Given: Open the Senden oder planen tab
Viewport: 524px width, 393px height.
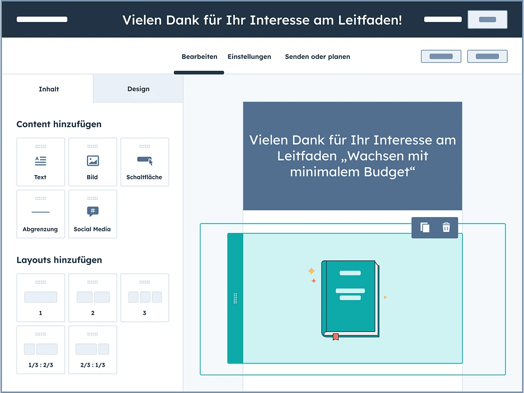Looking at the screenshot, I should pyautogui.click(x=317, y=56).
